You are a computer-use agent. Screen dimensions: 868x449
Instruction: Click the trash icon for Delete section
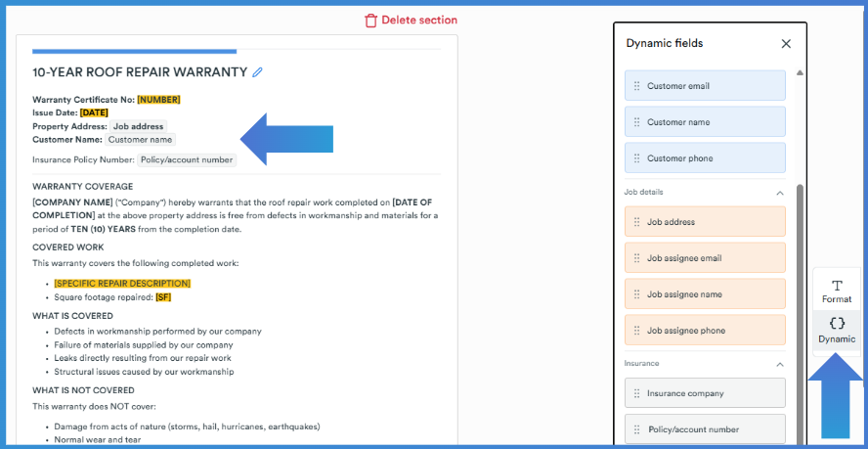click(370, 21)
